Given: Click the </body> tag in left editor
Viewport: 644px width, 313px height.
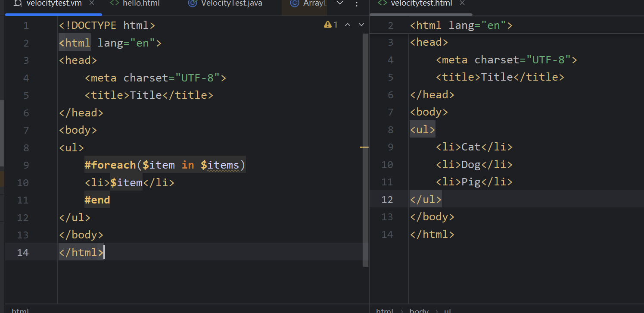Looking at the screenshot, I should pyautogui.click(x=81, y=235).
